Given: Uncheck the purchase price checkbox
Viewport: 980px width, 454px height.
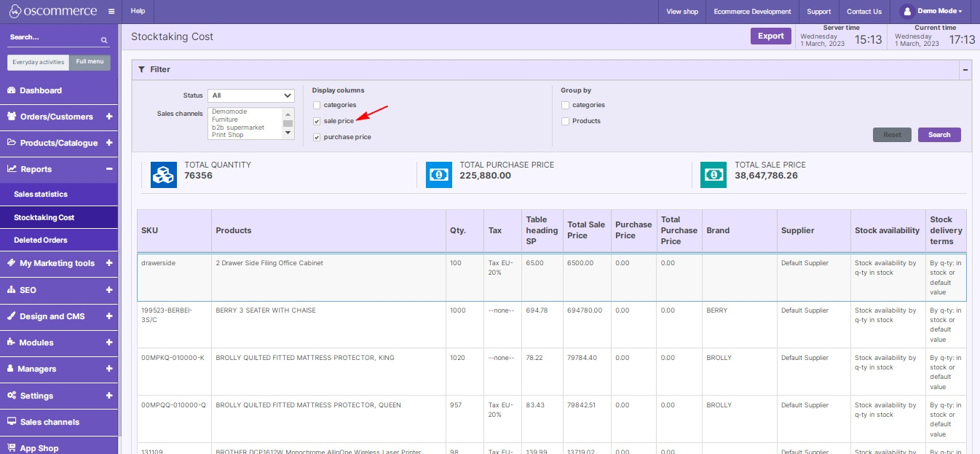Looking at the screenshot, I should pos(317,137).
